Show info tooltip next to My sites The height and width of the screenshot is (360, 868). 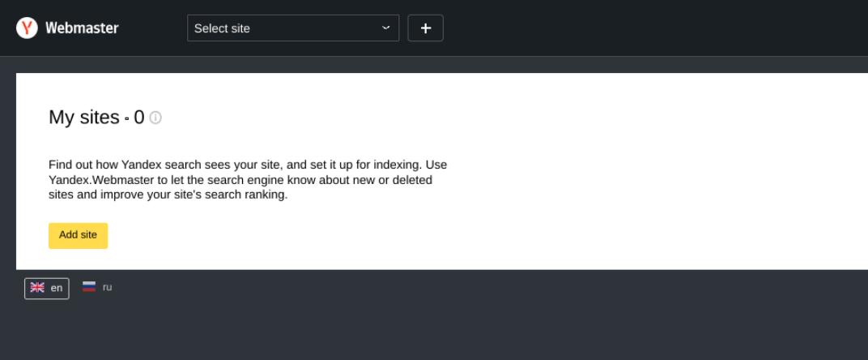tap(155, 118)
